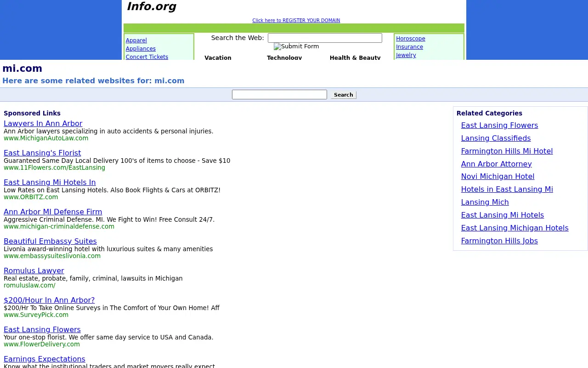Screen dimensions: 588x368
Task: Select Lansing Classifieds in Related Categories
Action: [x=496, y=138]
